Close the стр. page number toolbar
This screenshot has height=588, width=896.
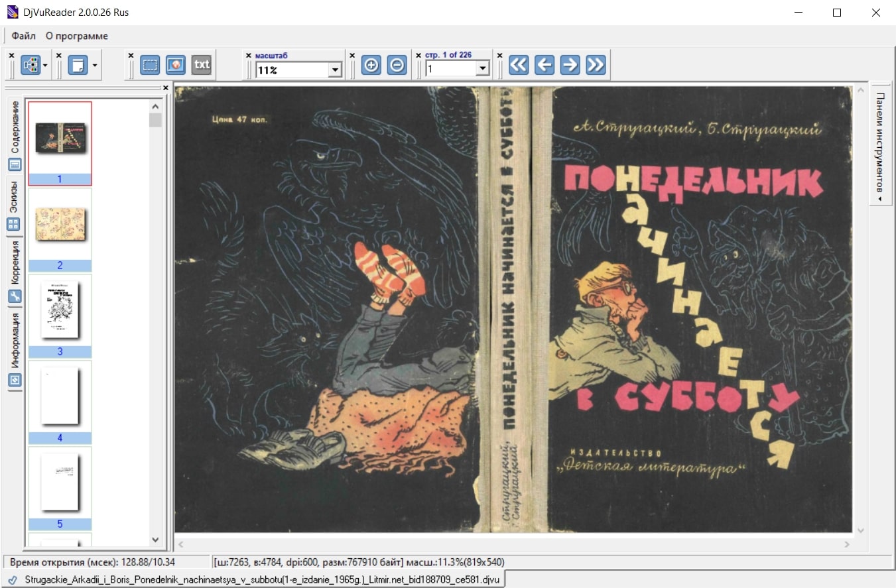point(418,56)
